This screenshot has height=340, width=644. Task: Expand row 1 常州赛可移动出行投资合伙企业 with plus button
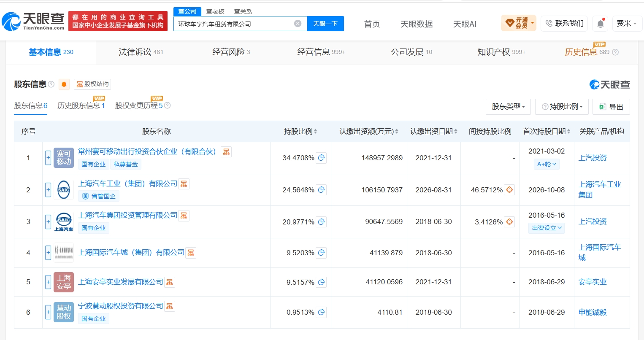coord(48,158)
